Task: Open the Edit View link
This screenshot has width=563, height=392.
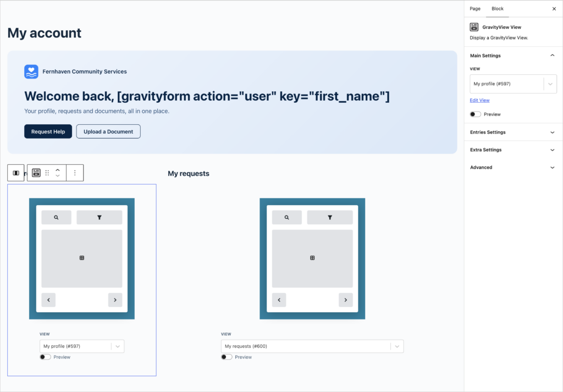Action: (479, 100)
